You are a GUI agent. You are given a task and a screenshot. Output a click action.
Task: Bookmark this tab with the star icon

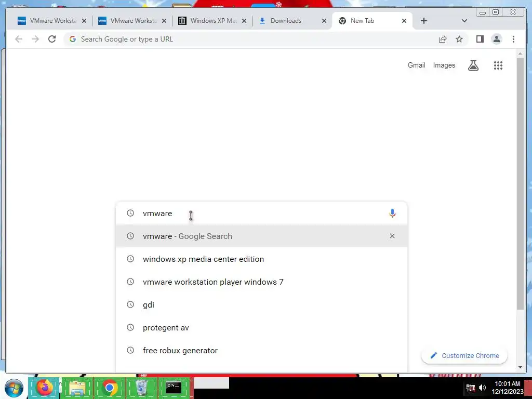pos(459,39)
